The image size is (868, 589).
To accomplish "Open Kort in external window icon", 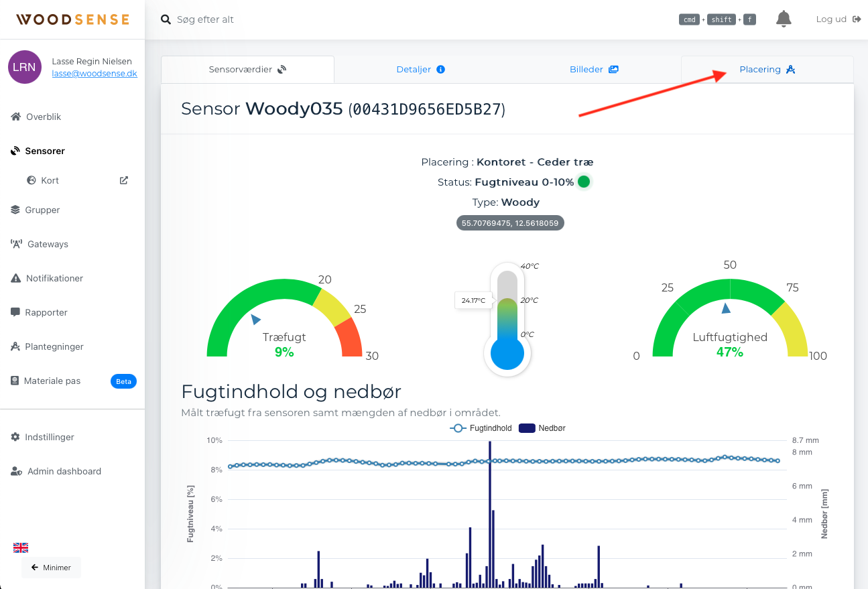I will tap(124, 180).
